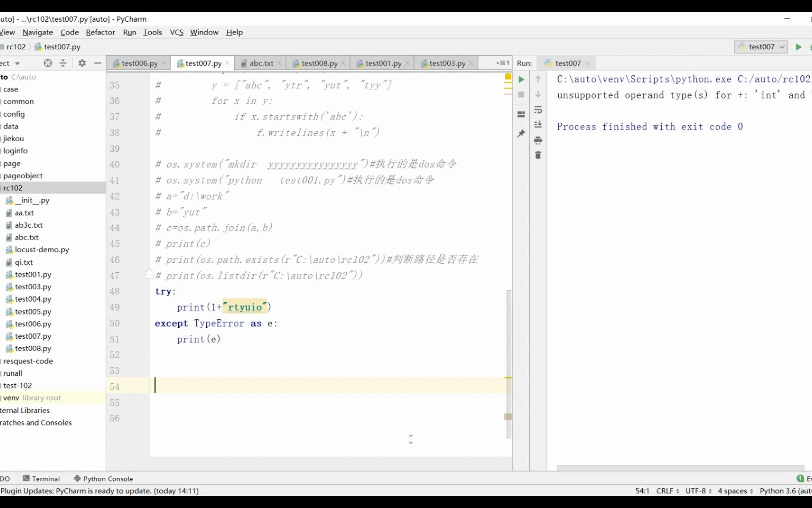Screen dimensions: 812x508
Task: Click the locate/scroll-from-source target icon
Action: [47, 63]
